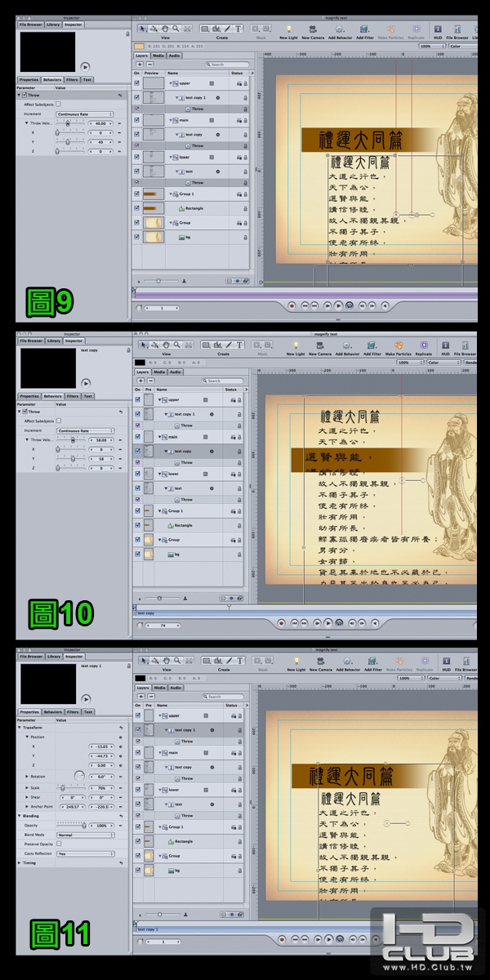490x980 pixels.
Task: Toggle Rectangle layer checkbox in figure 10
Action: click(137, 525)
